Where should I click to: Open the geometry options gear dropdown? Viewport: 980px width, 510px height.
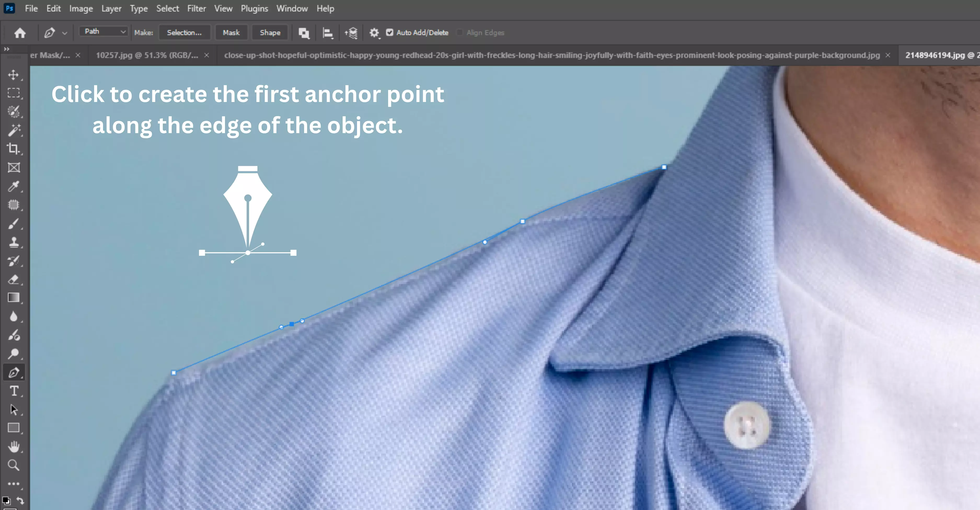coord(374,33)
